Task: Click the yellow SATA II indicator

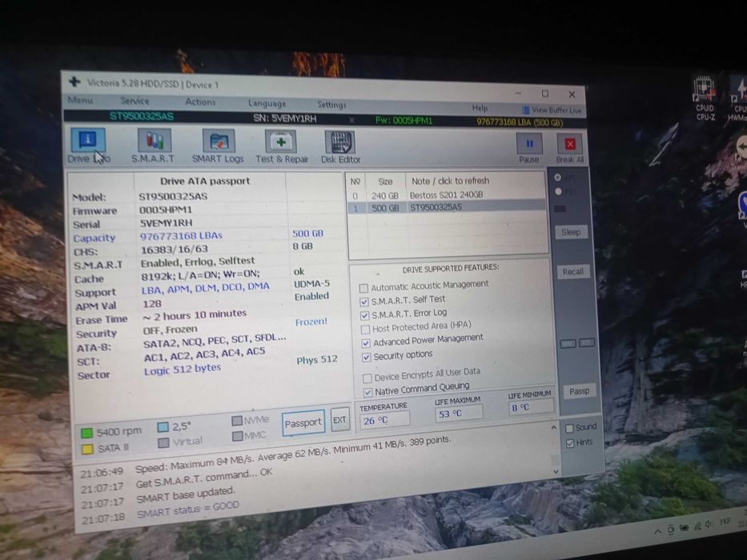Action: point(87,449)
